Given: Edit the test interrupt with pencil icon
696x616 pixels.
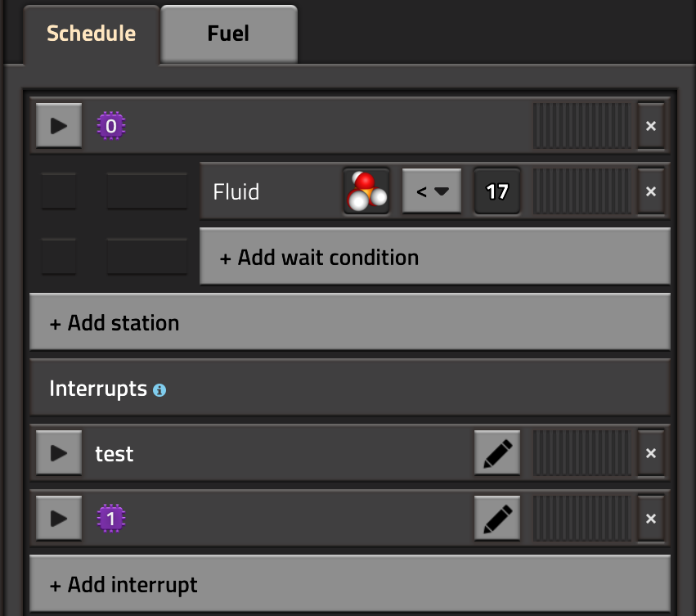Looking at the screenshot, I should (497, 453).
